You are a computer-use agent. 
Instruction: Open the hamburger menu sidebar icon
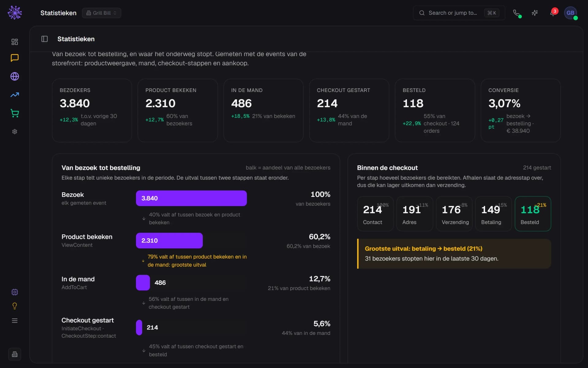15,320
